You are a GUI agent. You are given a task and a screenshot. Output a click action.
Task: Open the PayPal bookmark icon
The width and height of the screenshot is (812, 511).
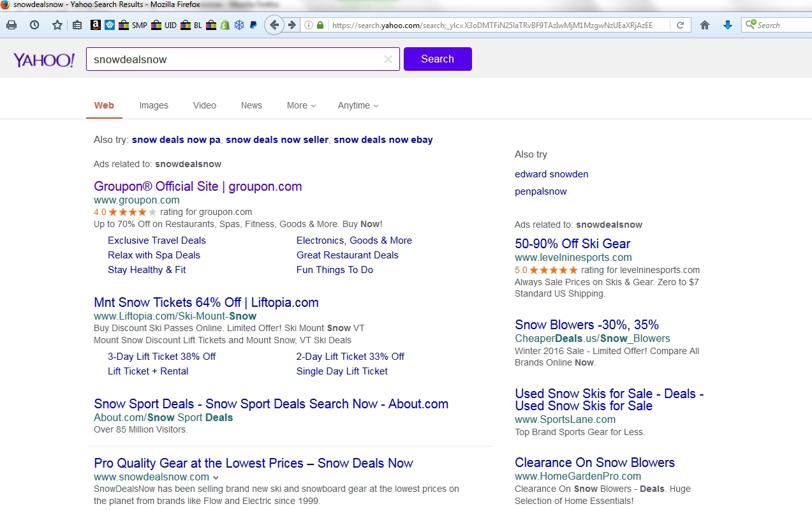coord(253,26)
